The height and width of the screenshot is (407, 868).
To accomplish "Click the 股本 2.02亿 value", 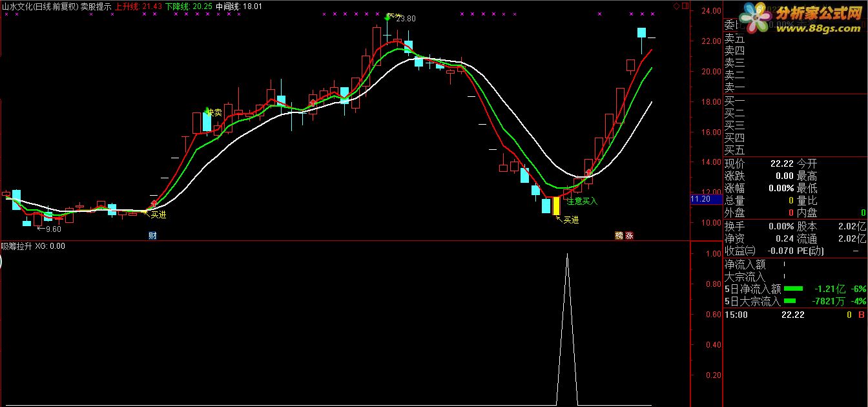I will [853, 226].
